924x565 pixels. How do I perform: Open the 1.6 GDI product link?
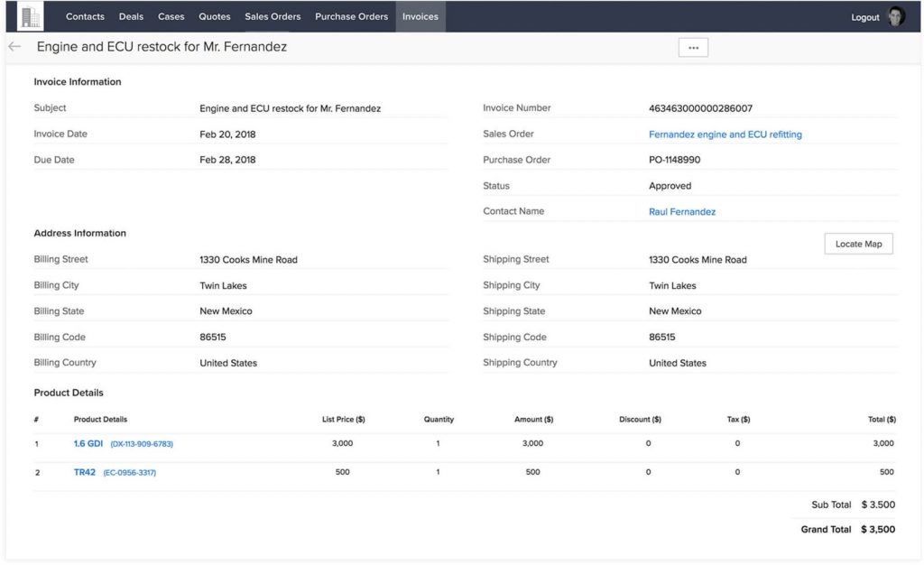tap(88, 444)
